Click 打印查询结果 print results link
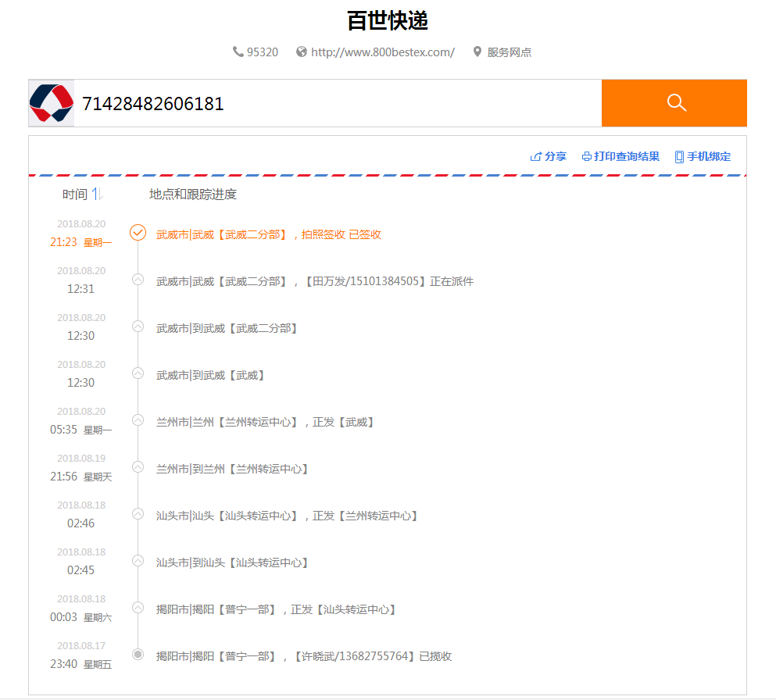776x700 pixels. click(x=627, y=156)
